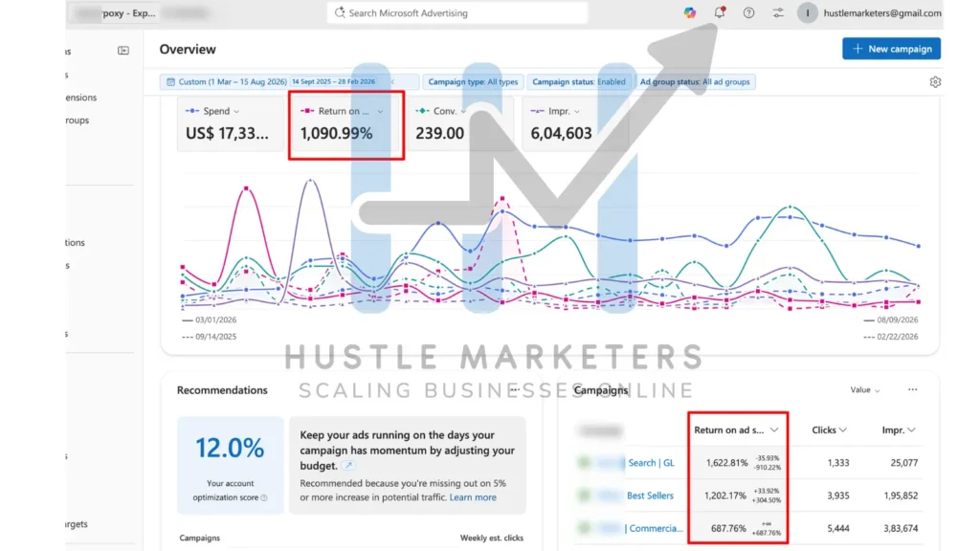Screen dimensions: 980x551
Task: Click the 12.0% optimization score tile
Action: (230, 465)
